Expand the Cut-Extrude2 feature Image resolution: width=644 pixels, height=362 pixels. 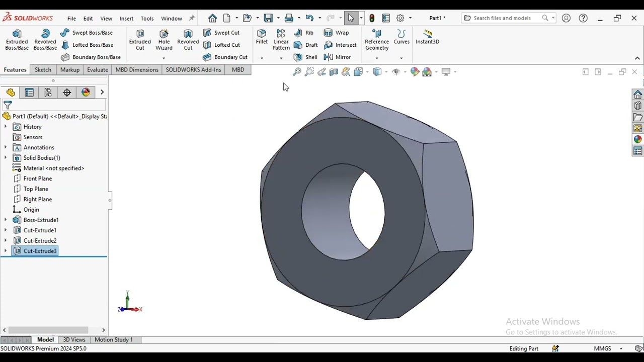coord(6,241)
